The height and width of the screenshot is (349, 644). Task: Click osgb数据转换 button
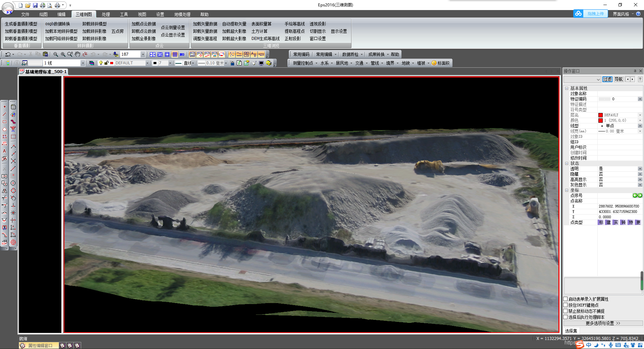(58, 24)
